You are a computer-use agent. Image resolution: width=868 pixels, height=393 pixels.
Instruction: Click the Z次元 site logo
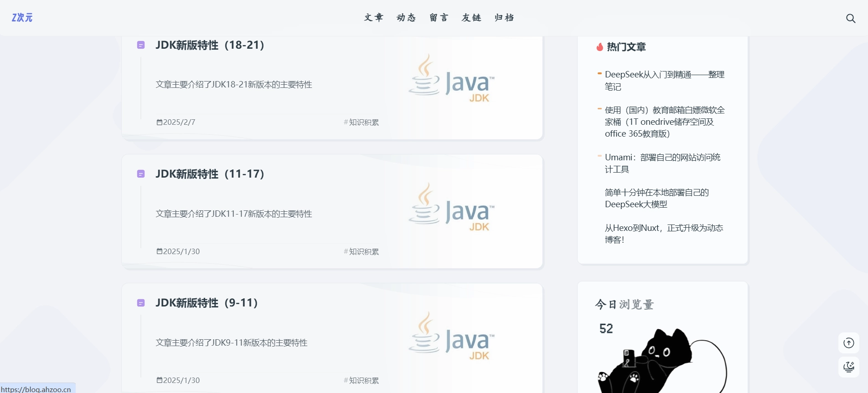(22, 18)
